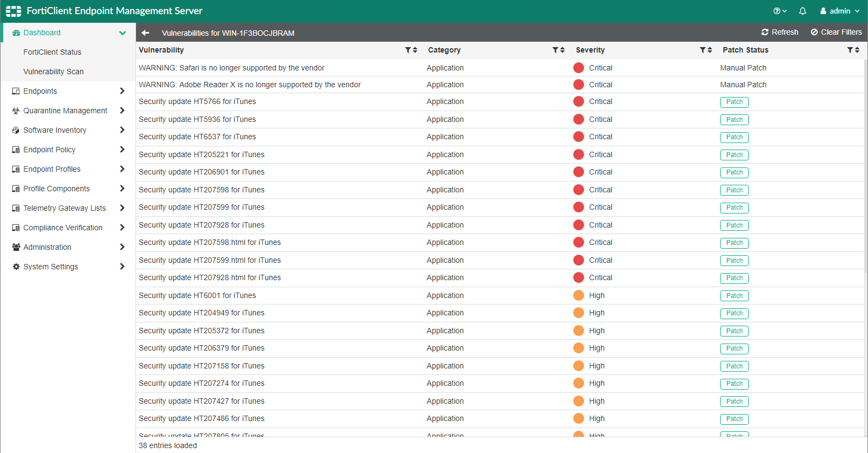Select FortiClient Status in the sidebar
Screen dimensions: 868x453
click(52, 52)
